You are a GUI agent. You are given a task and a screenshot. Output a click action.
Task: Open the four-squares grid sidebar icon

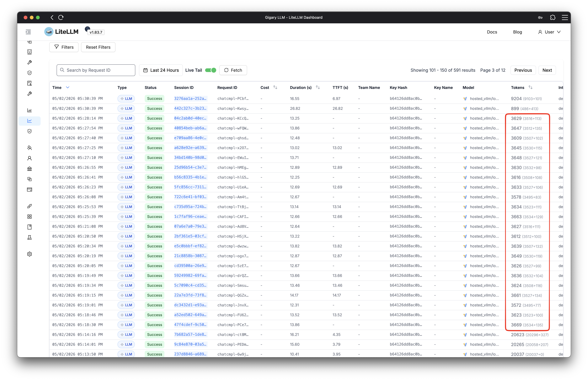(29, 216)
